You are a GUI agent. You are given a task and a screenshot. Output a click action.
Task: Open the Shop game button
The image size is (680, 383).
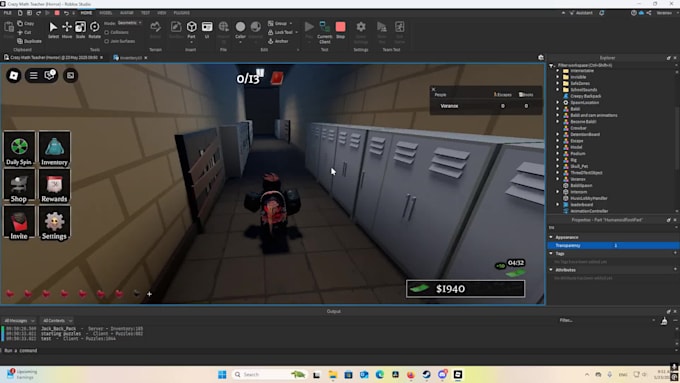pos(19,186)
